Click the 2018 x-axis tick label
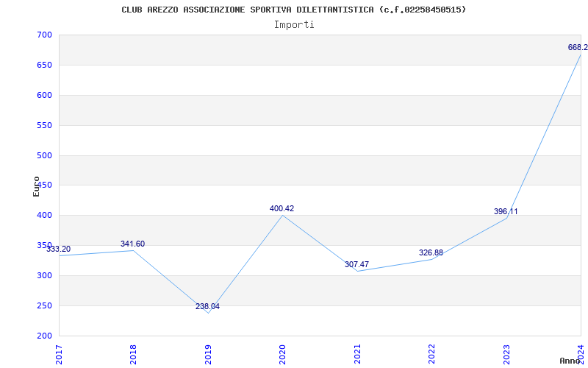 (x=133, y=354)
